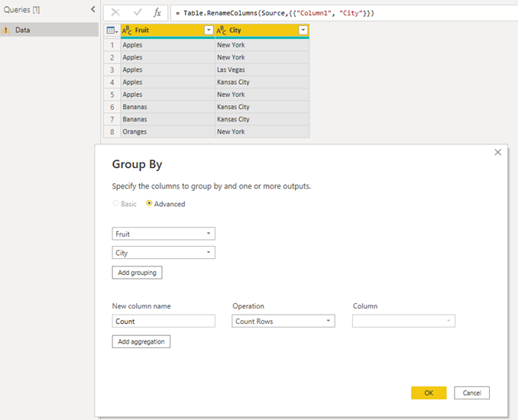Click the Bananas cell in row 7
The width and height of the screenshot is (518, 420).
click(168, 119)
